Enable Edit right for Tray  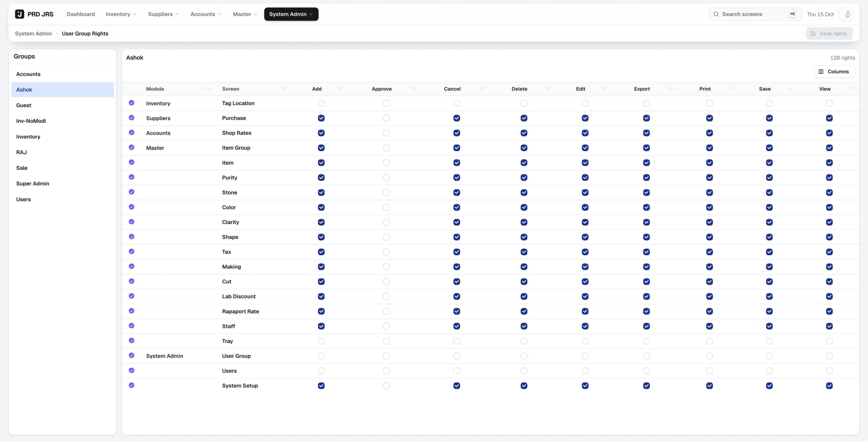[x=585, y=341]
